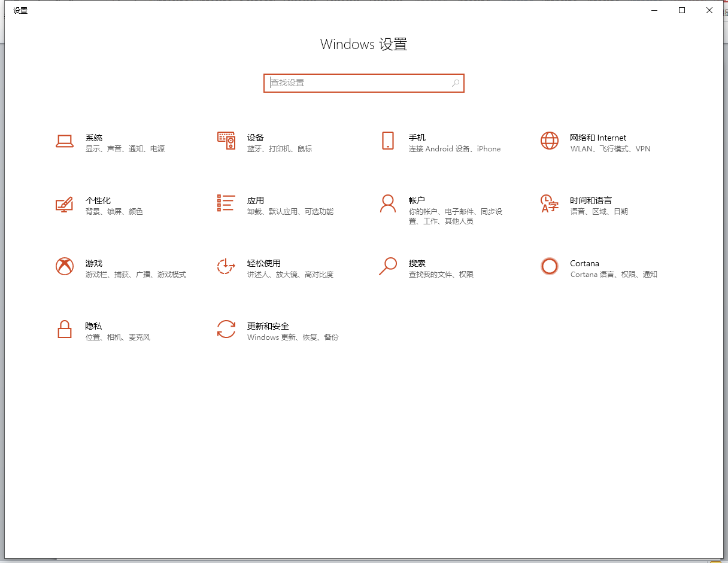The width and height of the screenshot is (728, 563).
Task: Open the 更新和安全 settings title
Action: [268, 326]
